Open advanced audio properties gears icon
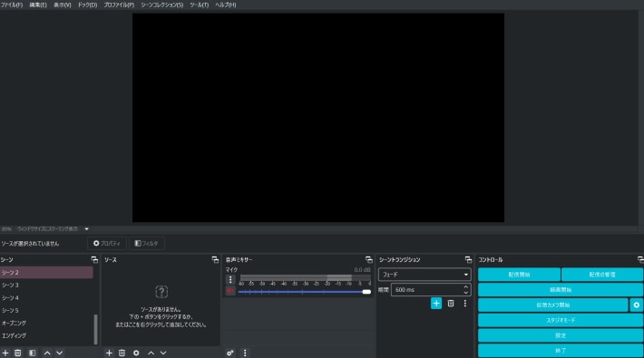 (230, 353)
